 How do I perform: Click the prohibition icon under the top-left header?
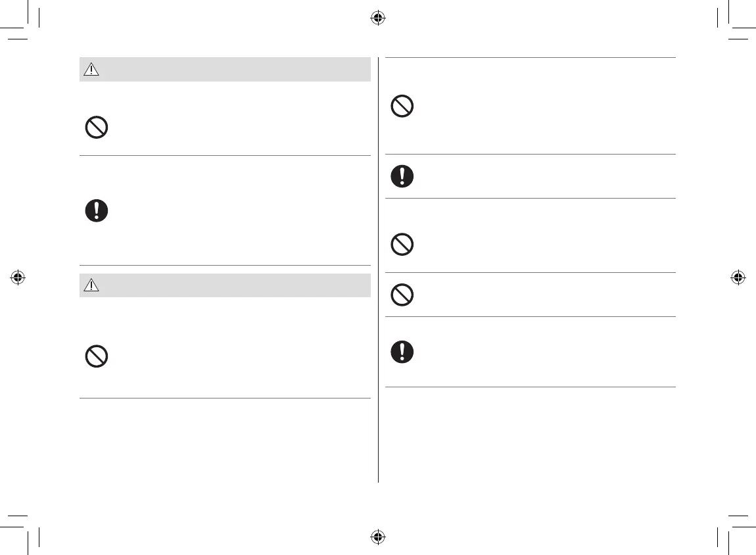click(97, 127)
